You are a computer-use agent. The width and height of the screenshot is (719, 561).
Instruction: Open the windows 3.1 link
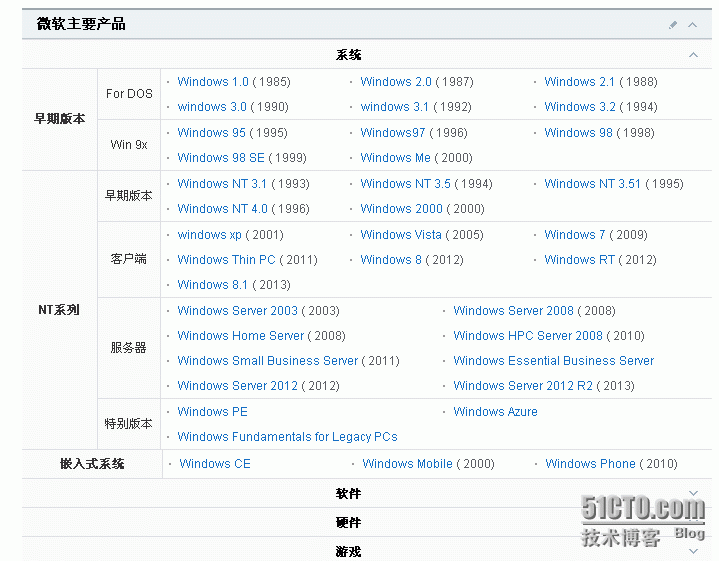click(394, 107)
